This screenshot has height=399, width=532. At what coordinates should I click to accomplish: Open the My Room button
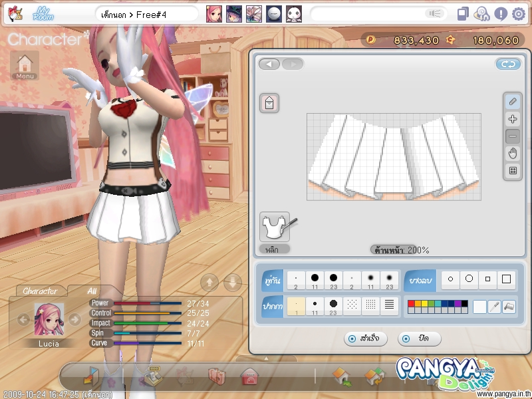[x=43, y=14]
